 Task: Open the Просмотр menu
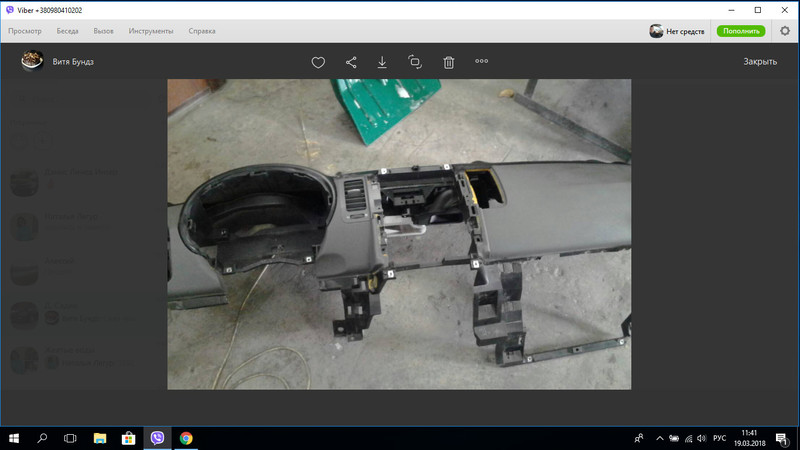pyautogui.click(x=25, y=31)
